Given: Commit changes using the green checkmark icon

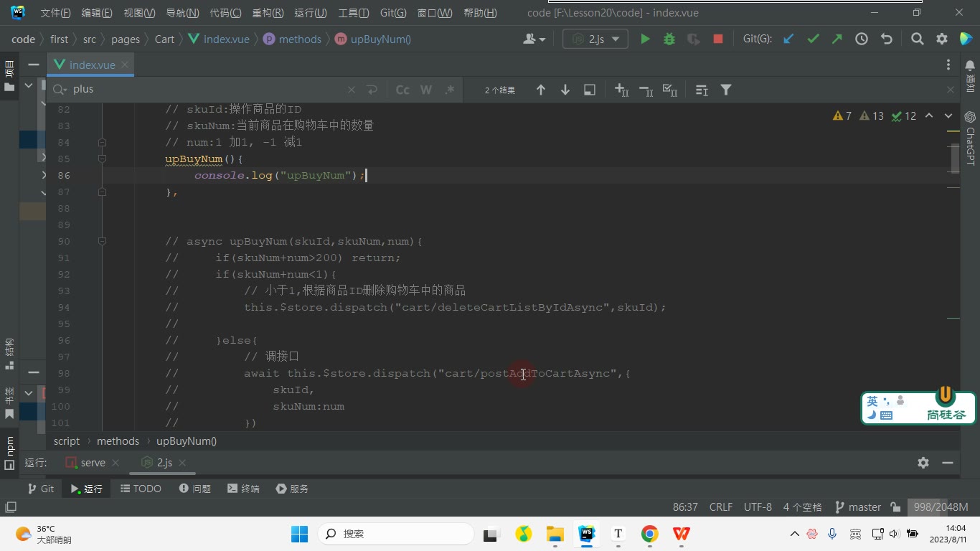Looking at the screenshot, I should [813, 39].
